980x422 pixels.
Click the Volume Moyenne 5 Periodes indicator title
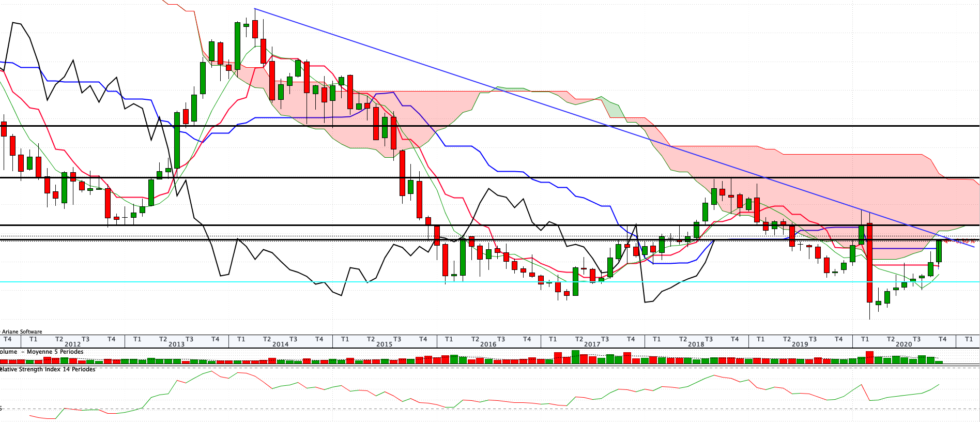pyautogui.click(x=41, y=352)
